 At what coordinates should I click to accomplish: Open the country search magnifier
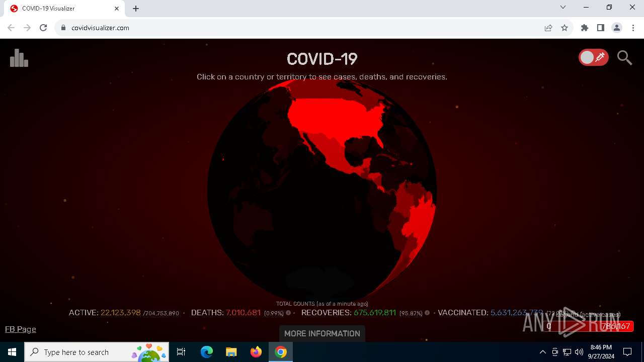point(624,58)
